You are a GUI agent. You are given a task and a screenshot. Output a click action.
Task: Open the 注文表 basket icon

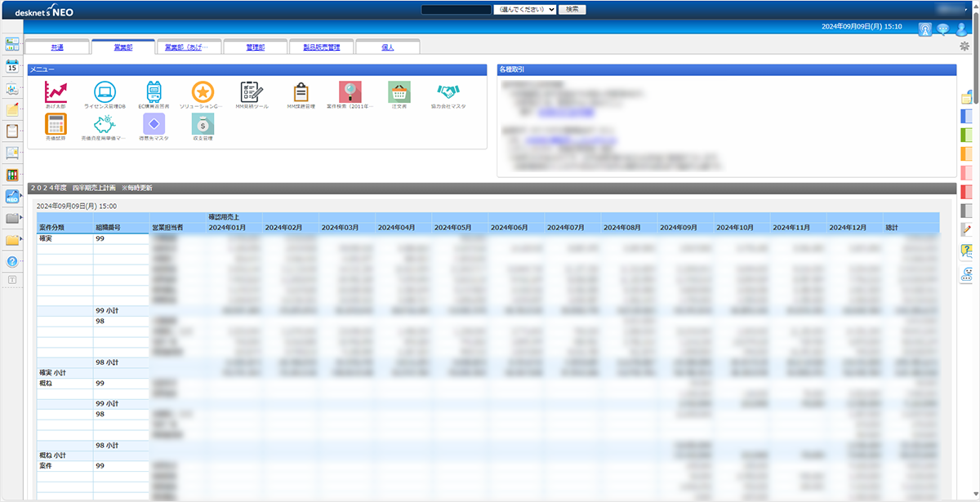coord(399,92)
